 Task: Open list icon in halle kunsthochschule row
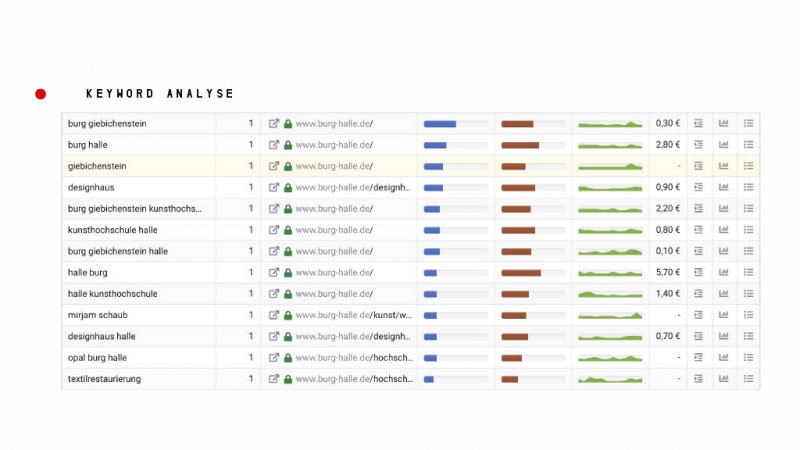click(749, 294)
